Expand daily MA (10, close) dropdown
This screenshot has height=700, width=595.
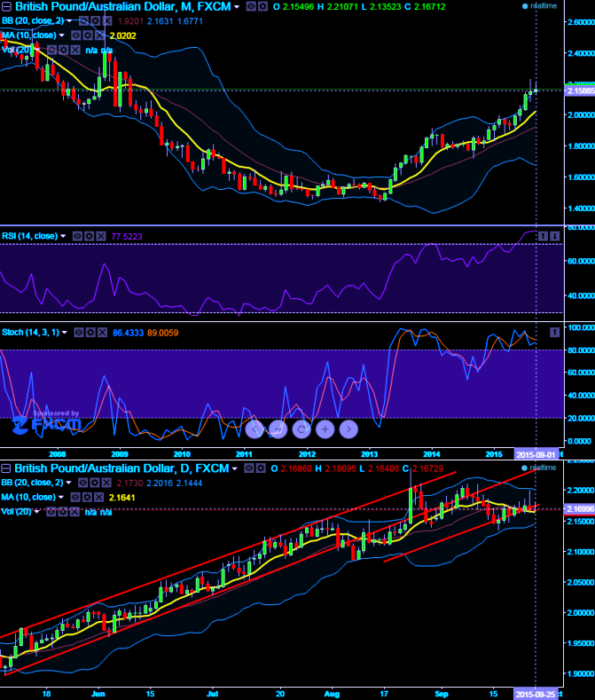coord(60,498)
